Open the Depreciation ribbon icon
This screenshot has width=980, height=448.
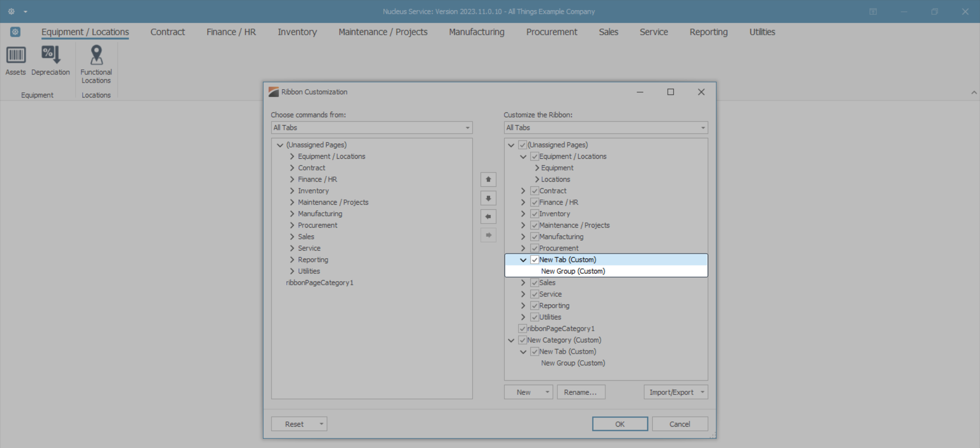point(51,55)
